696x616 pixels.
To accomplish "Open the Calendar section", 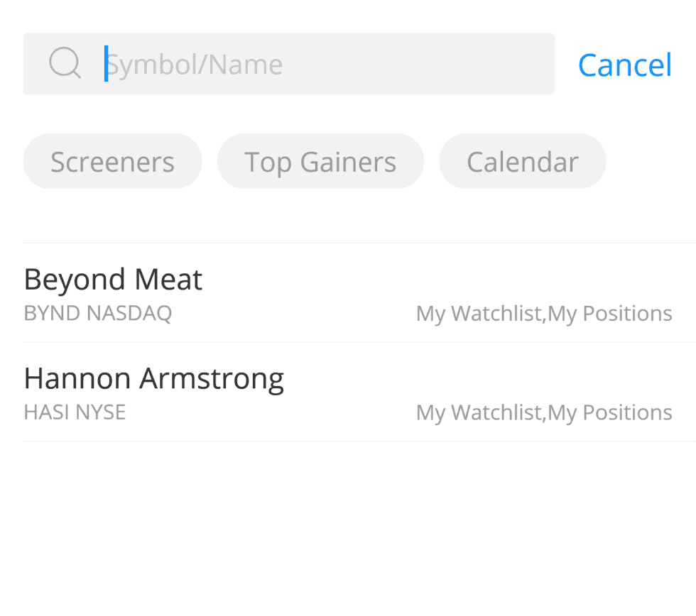I will click(x=523, y=161).
